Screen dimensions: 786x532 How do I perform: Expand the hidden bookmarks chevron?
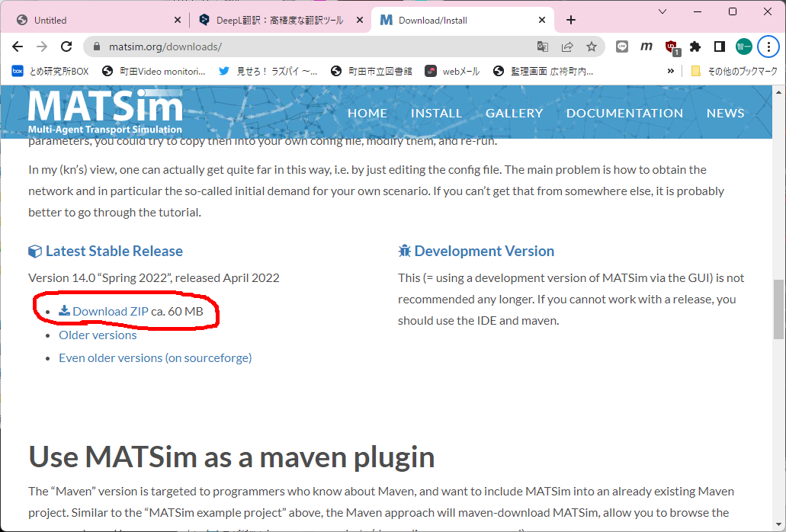671,71
